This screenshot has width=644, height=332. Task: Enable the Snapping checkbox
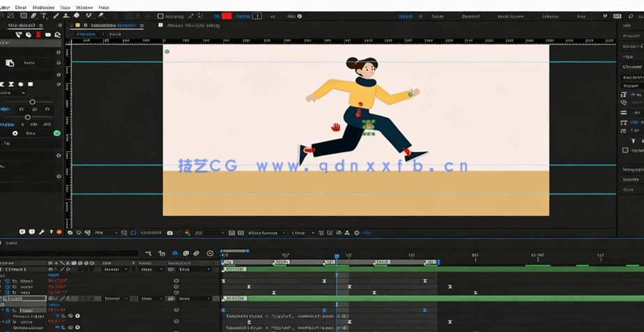[x=160, y=16]
